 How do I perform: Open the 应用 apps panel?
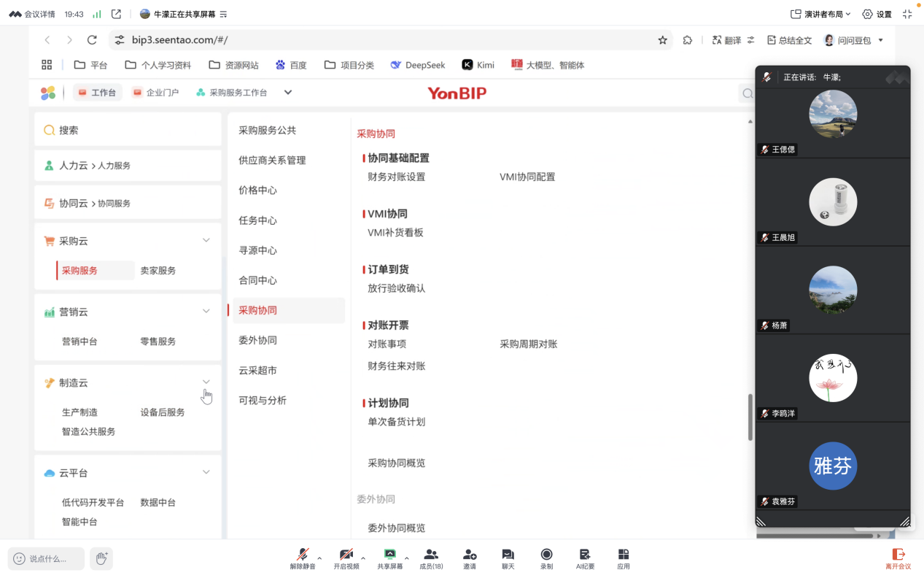tap(624, 558)
